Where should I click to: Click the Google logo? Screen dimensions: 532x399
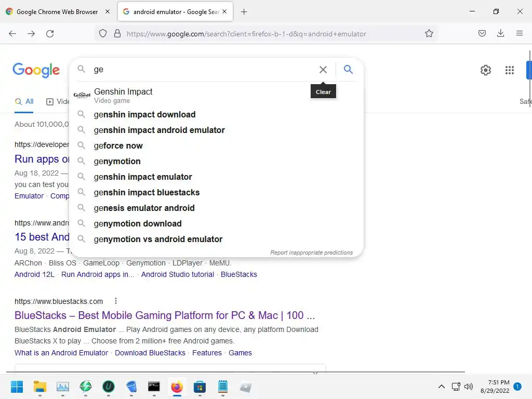coord(36,70)
